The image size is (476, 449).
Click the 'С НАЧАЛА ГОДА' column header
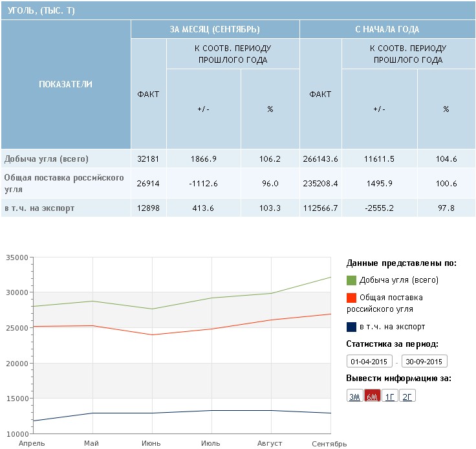coord(387,29)
